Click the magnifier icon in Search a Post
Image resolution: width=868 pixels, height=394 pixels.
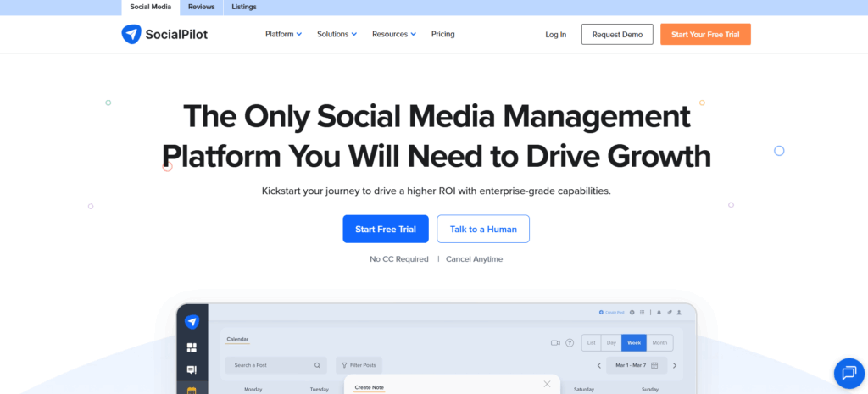[317, 365]
